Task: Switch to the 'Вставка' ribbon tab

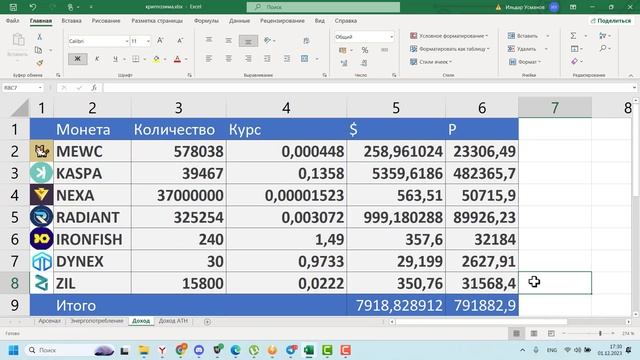Action: pyautogui.click(x=71, y=20)
